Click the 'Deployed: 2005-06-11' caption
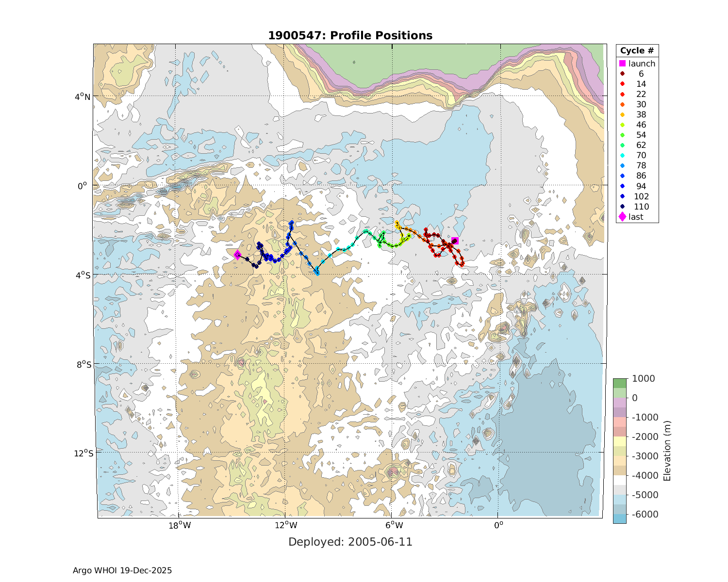728x582 pixels. (x=350, y=542)
